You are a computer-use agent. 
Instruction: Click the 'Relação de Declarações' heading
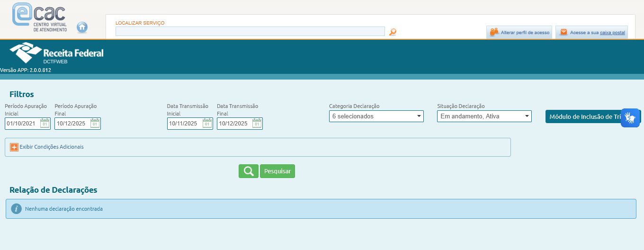pos(54,190)
